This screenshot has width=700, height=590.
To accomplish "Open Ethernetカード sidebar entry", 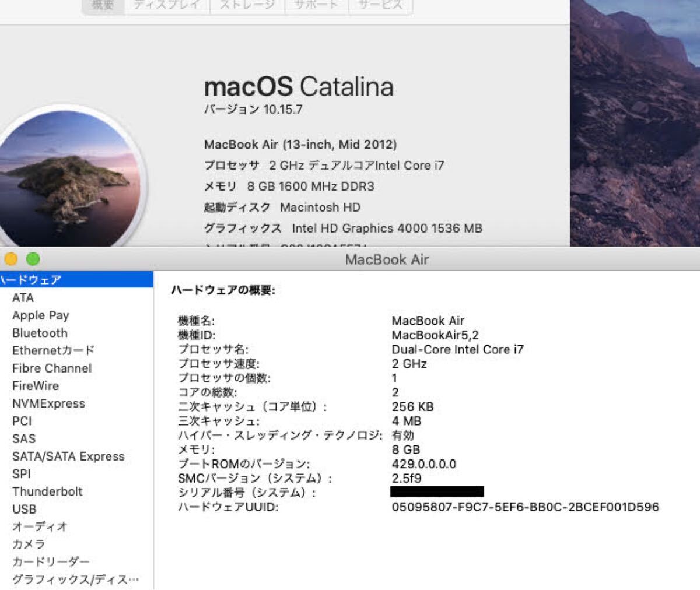I will [53, 350].
